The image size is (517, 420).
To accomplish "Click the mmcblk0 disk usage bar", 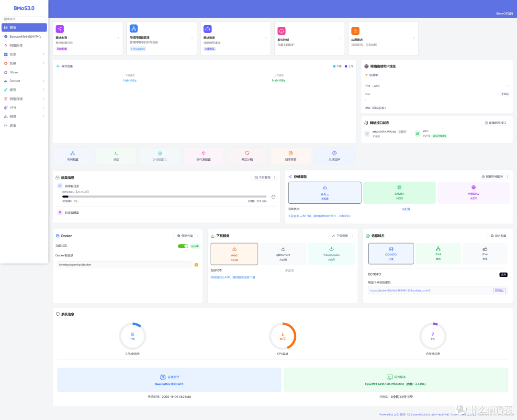I will tap(164, 196).
